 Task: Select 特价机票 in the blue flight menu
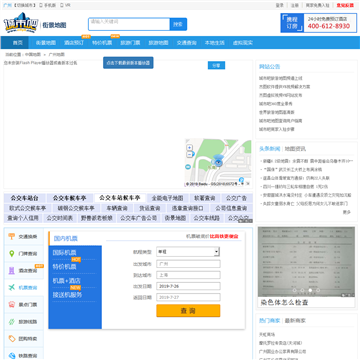pos(64,267)
